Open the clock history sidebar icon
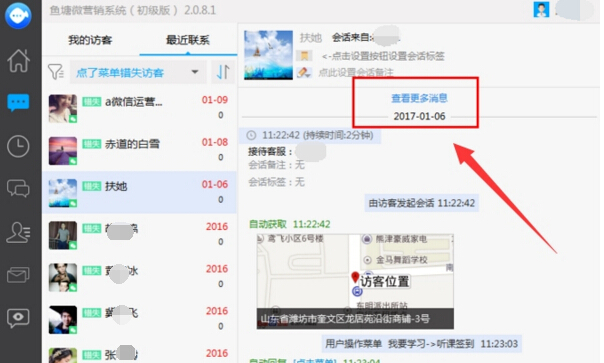Screen dimensions: 604x363 pos(18,146)
